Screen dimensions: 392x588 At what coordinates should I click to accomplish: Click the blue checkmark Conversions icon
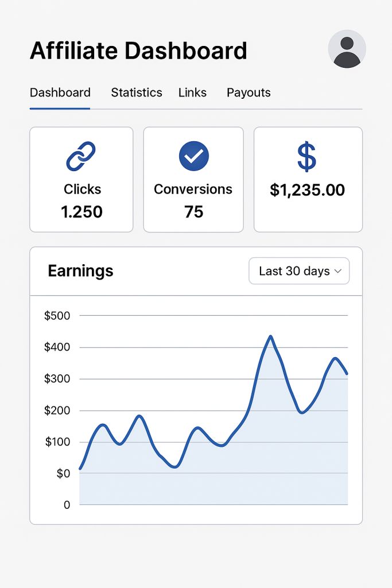point(194,156)
